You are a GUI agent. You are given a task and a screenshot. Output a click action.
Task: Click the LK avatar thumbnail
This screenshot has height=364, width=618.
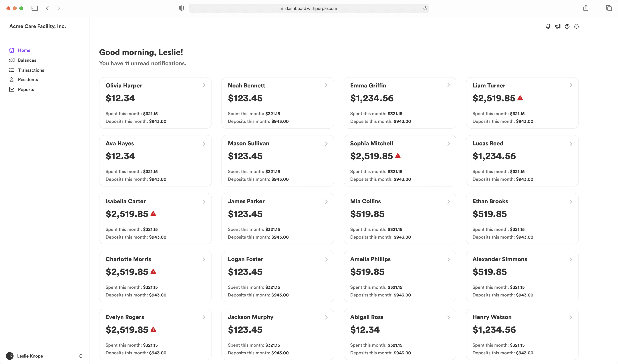(x=9, y=356)
